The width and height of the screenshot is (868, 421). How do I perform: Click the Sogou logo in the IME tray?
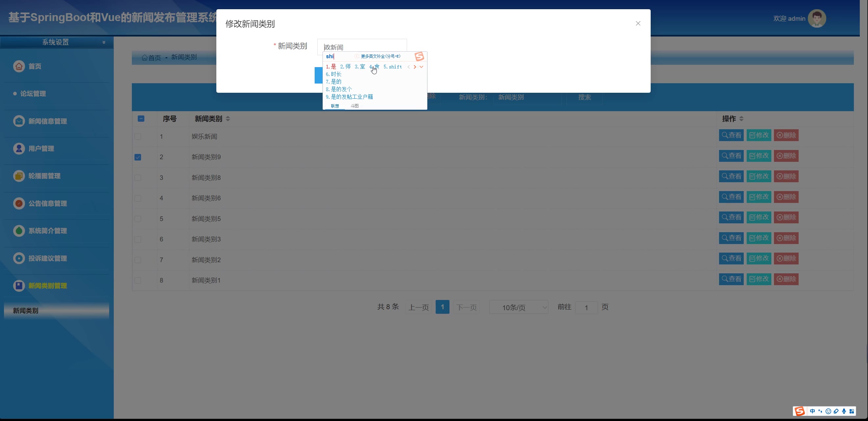coord(799,411)
